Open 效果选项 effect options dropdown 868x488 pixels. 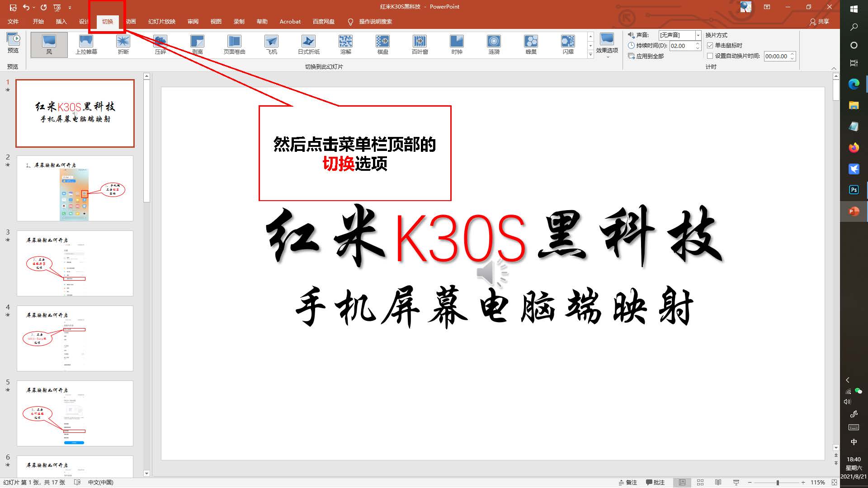point(607,46)
